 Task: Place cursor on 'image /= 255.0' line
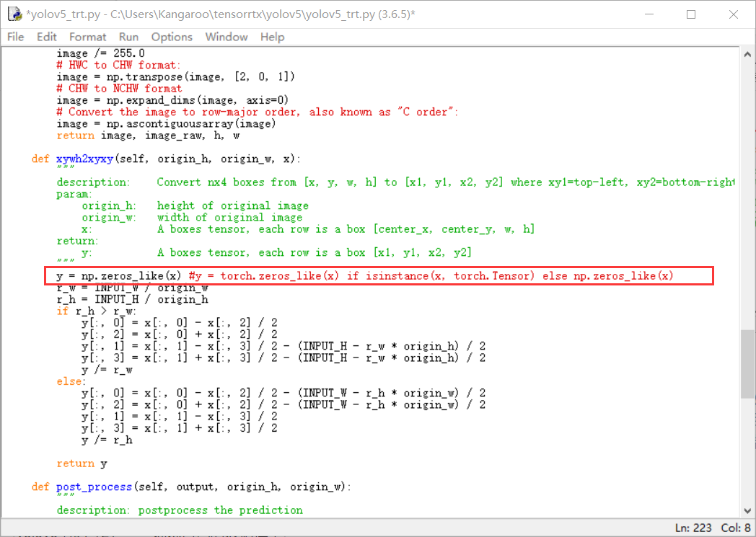tap(100, 53)
